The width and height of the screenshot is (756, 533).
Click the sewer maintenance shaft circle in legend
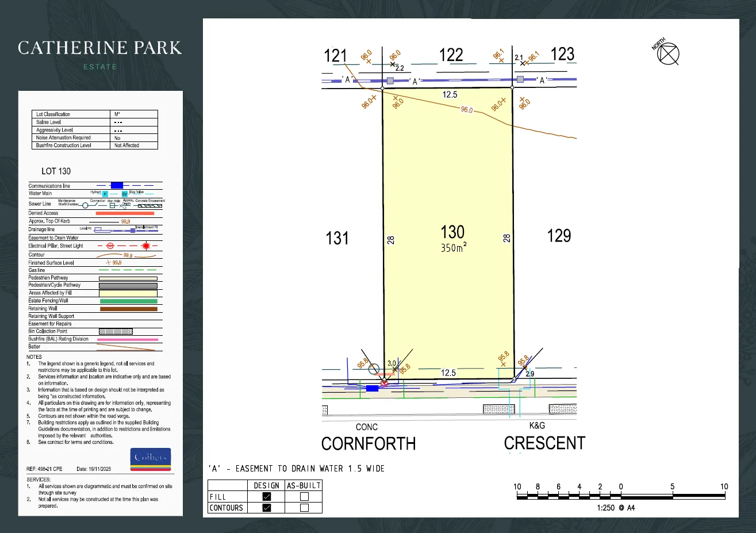coord(86,205)
